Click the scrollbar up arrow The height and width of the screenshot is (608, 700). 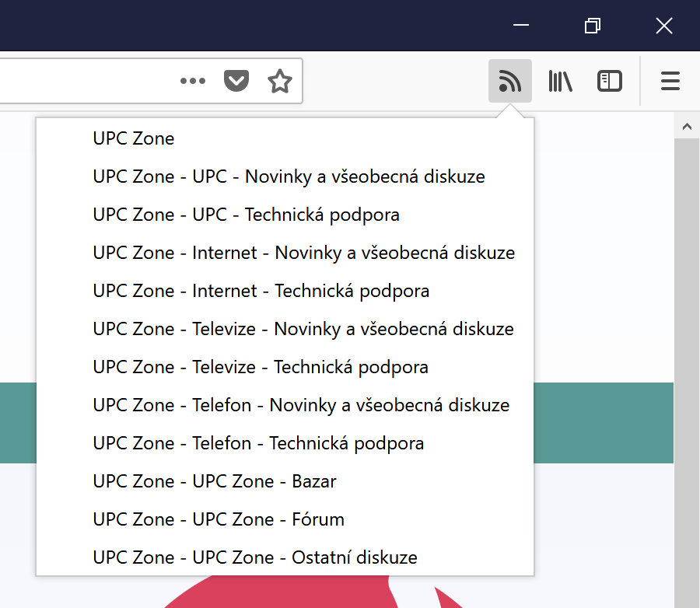[686, 126]
